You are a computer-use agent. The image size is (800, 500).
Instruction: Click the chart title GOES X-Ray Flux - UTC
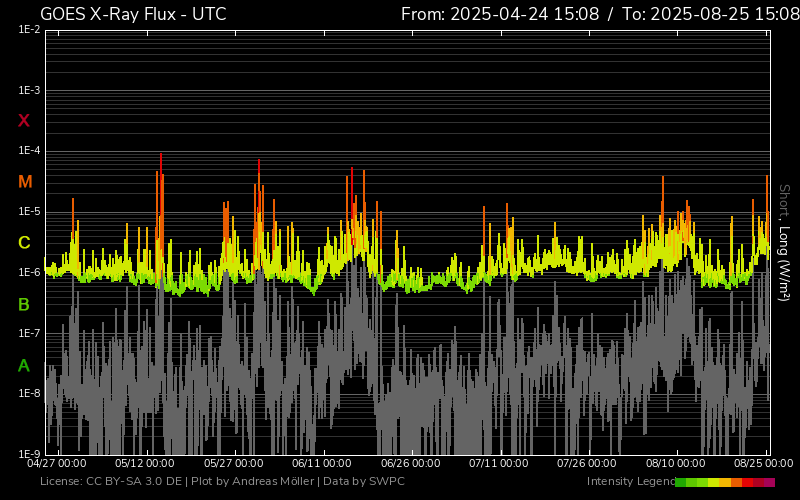(133, 14)
